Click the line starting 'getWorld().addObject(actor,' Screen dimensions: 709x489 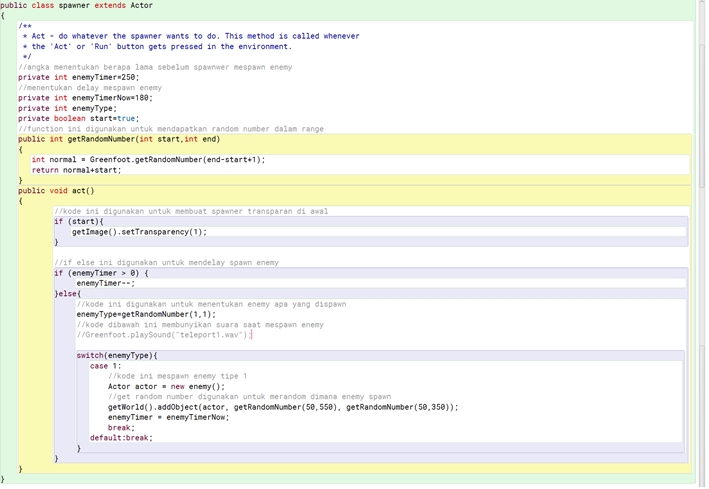coord(283,407)
